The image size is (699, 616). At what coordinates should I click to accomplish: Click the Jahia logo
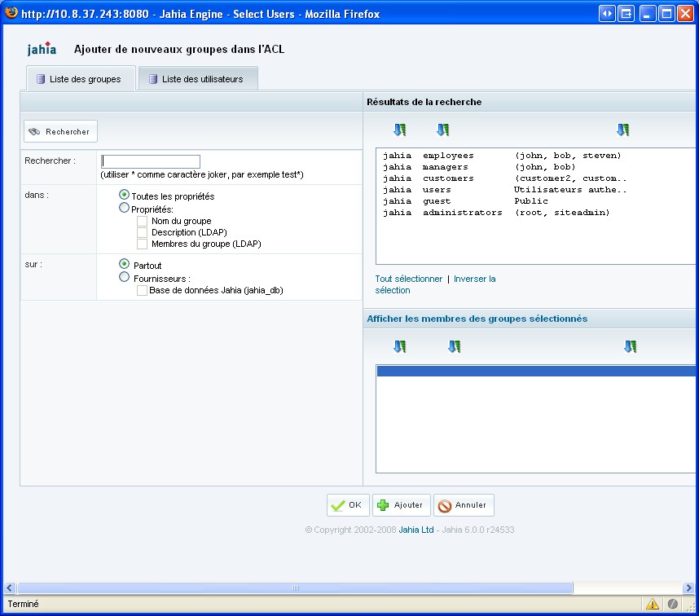(x=42, y=49)
